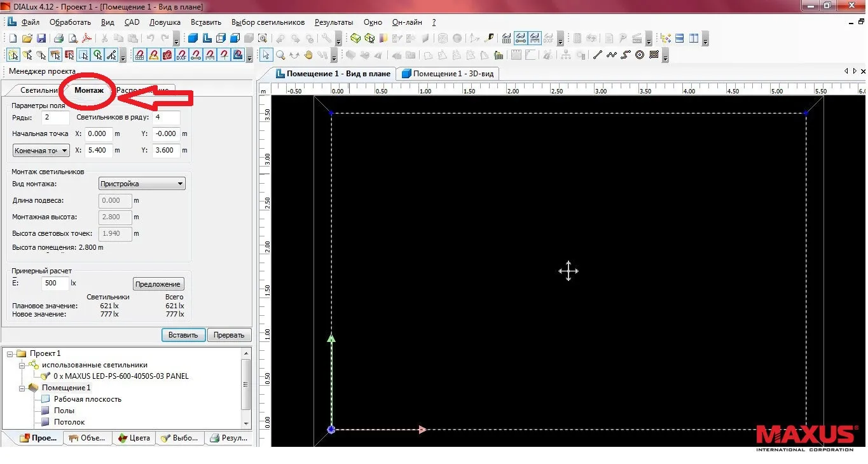Viewport: 868px width, 464px height.
Task: Click the zoom-to-fit scene icon
Action: [263, 38]
